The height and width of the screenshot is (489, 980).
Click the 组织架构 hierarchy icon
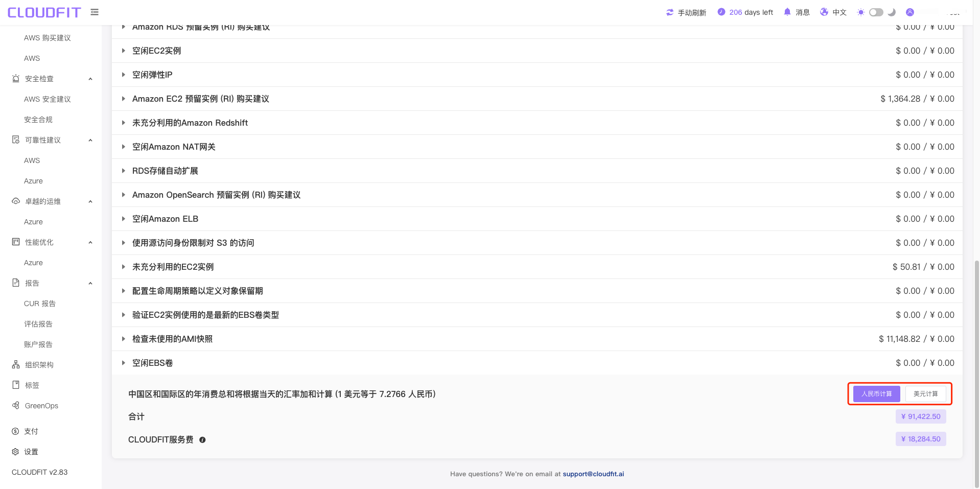click(x=16, y=364)
